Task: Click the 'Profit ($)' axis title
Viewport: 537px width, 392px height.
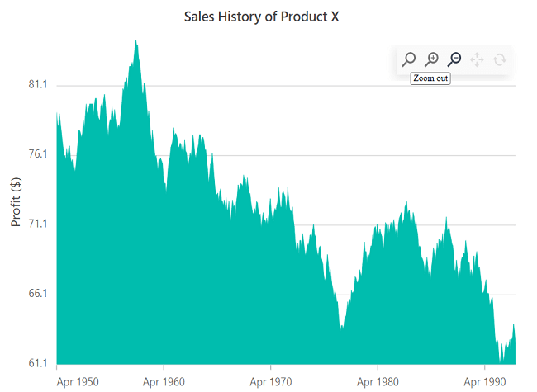Action: [x=16, y=203]
